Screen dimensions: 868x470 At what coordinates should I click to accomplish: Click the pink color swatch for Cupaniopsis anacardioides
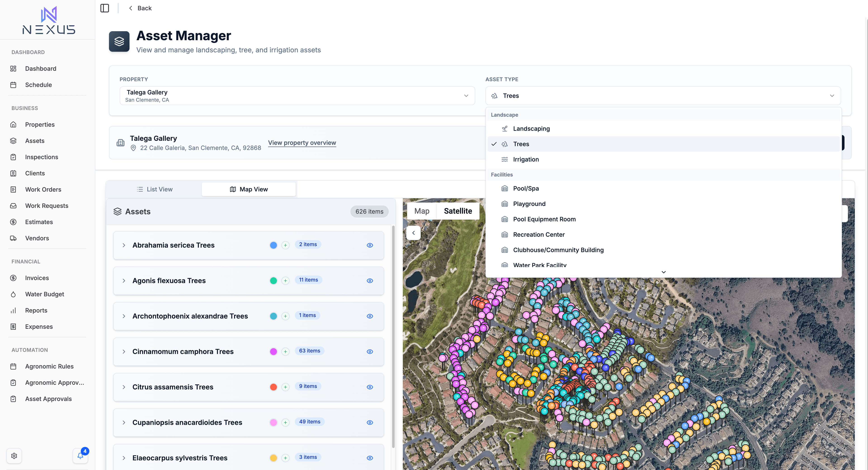[x=273, y=422]
